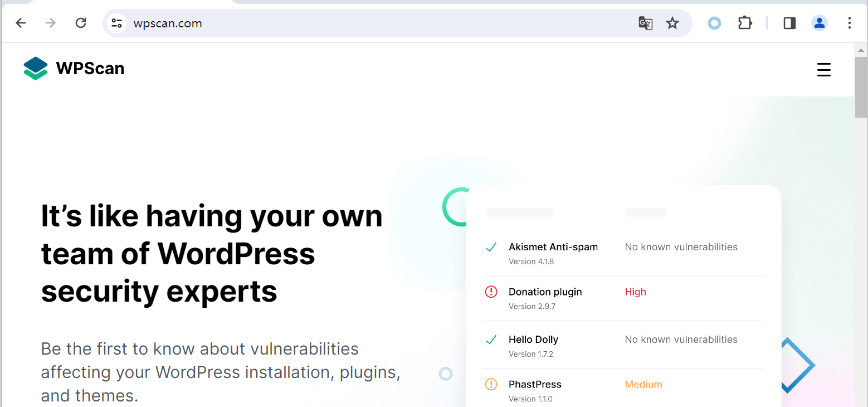Open the extensions puzzle icon
Screen dimensions: 868x407
[745, 23]
